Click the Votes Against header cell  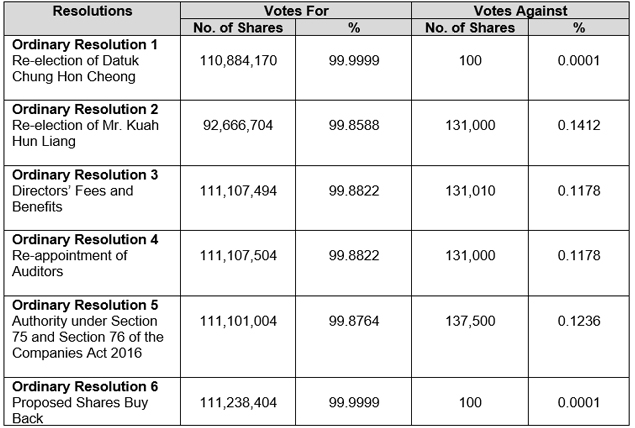pyautogui.click(x=519, y=11)
